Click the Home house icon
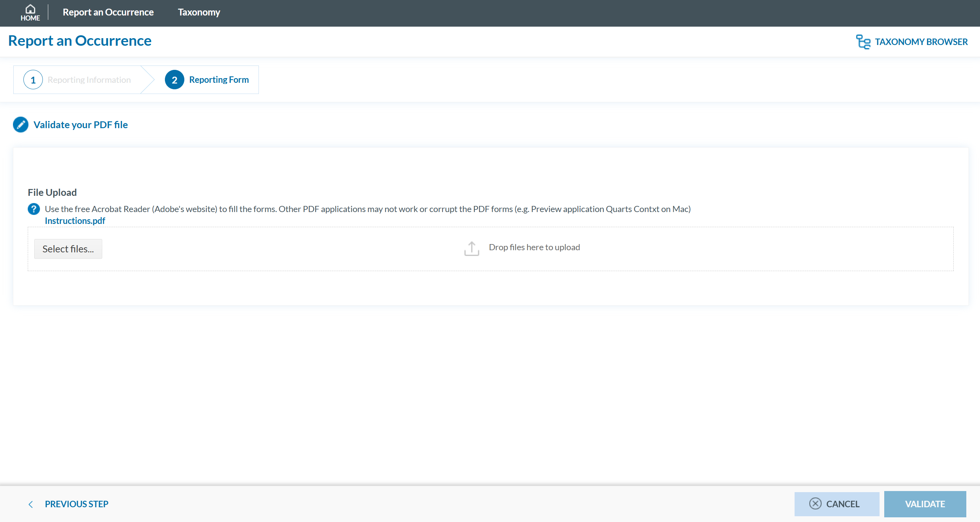The image size is (980, 522). (30, 9)
